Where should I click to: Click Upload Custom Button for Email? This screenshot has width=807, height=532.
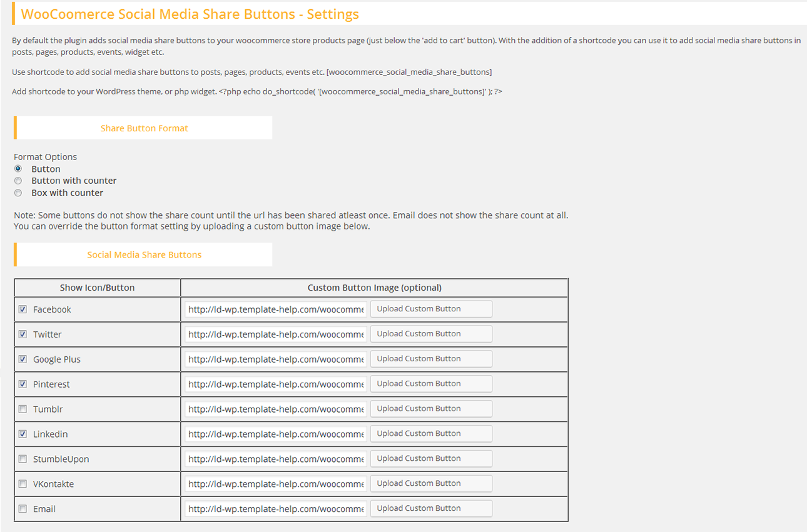[x=431, y=508]
